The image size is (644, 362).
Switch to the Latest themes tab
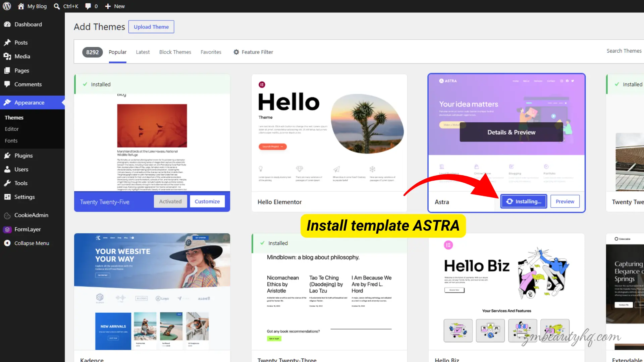point(143,52)
